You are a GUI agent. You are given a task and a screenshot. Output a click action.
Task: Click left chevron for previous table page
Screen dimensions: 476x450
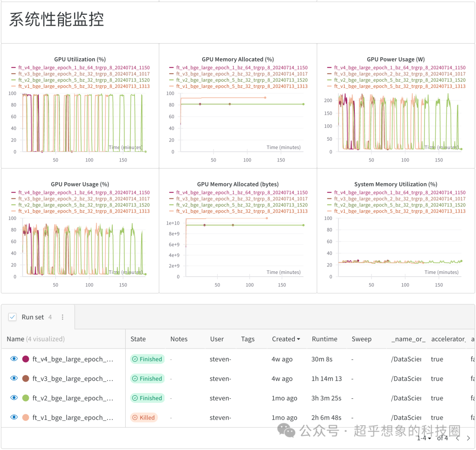(x=457, y=438)
